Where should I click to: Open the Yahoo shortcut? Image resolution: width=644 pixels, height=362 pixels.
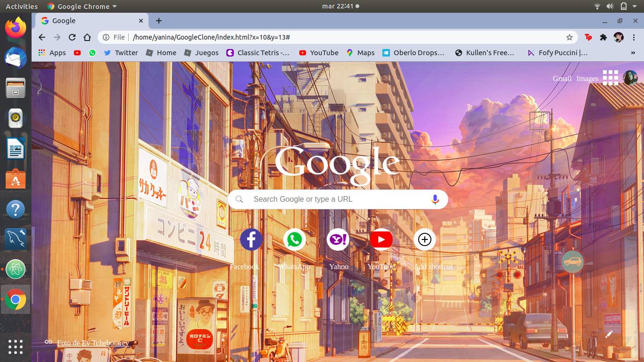click(x=338, y=239)
